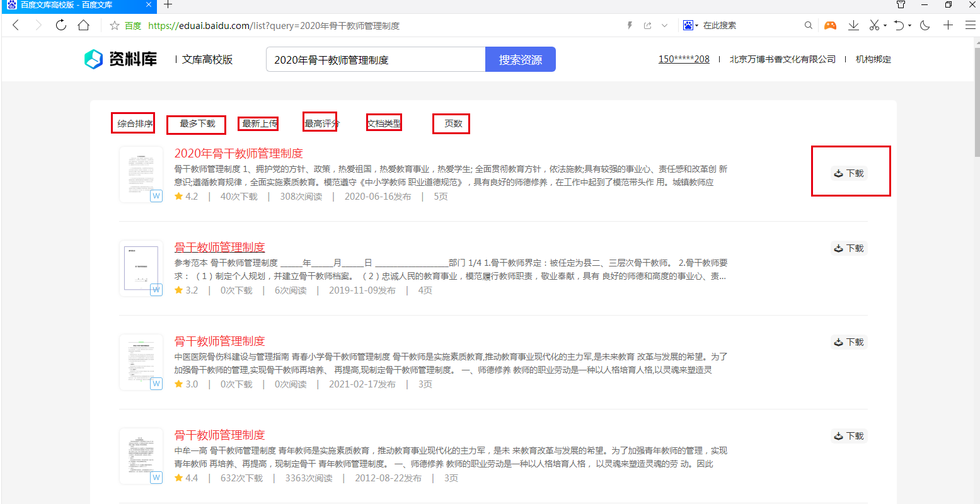Open browser downloads arrow icon
The width and height of the screenshot is (980, 504).
(853, 25)
